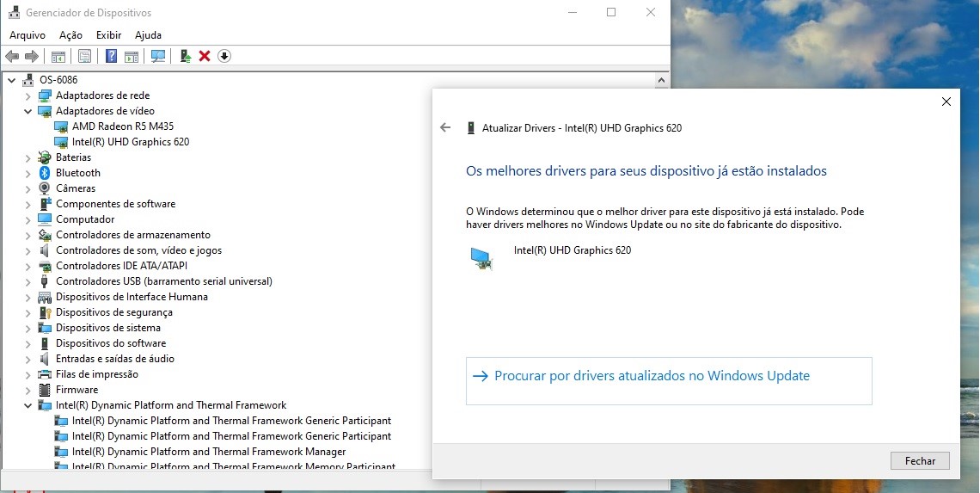Select the AMD Radeon R5 M435 device
The image size is (980, 493).
(122, 126)
